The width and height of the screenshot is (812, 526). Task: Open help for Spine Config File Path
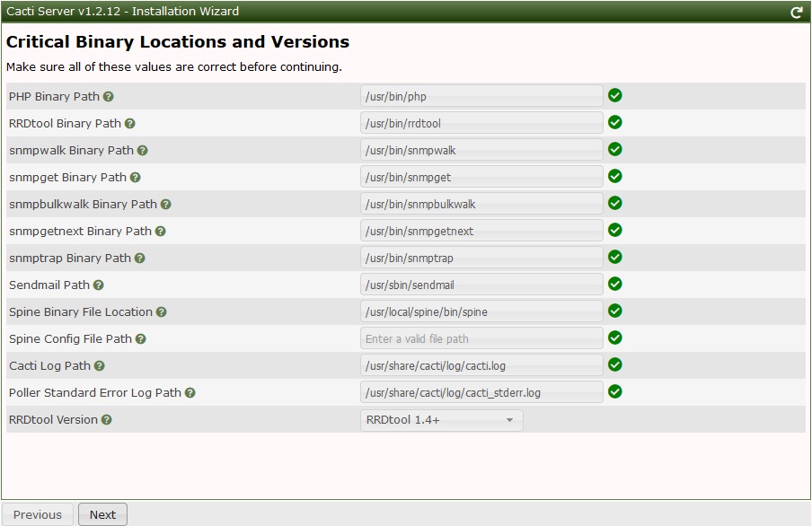(x=141, y=339)
